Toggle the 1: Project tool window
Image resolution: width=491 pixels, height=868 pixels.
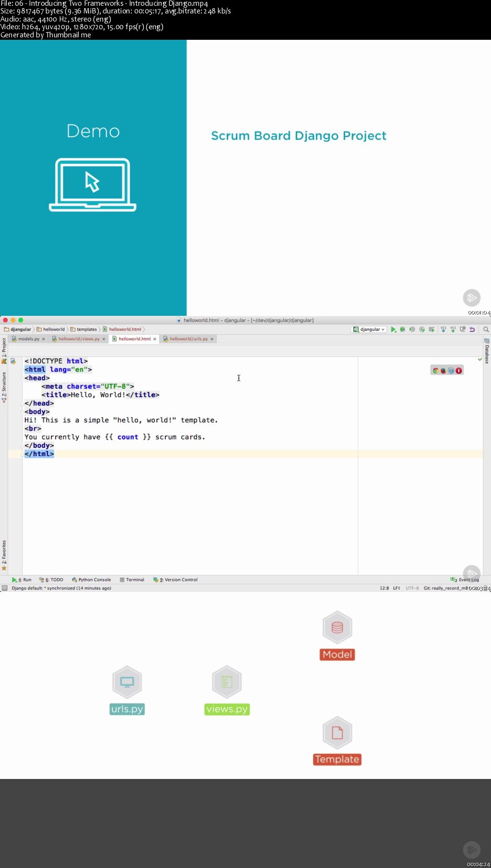point(4,351)
